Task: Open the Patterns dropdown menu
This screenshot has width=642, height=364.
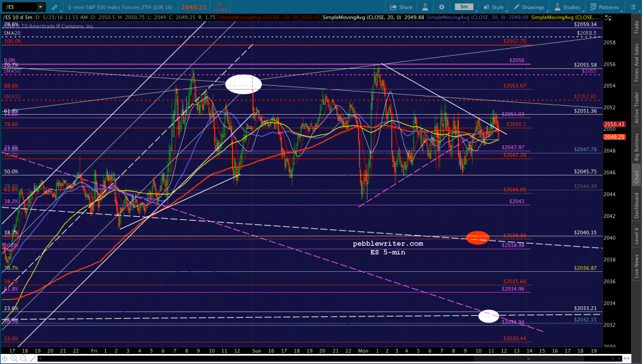Action: coord(605,7)
